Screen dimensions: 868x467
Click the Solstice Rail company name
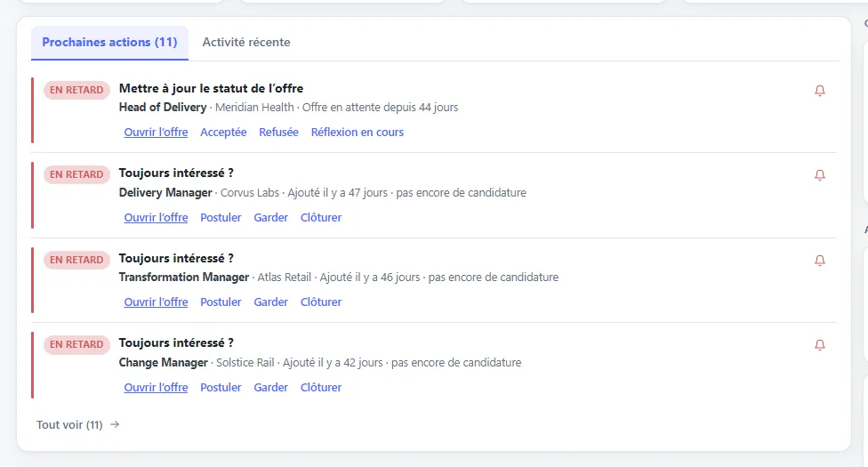tap(245, 363)
